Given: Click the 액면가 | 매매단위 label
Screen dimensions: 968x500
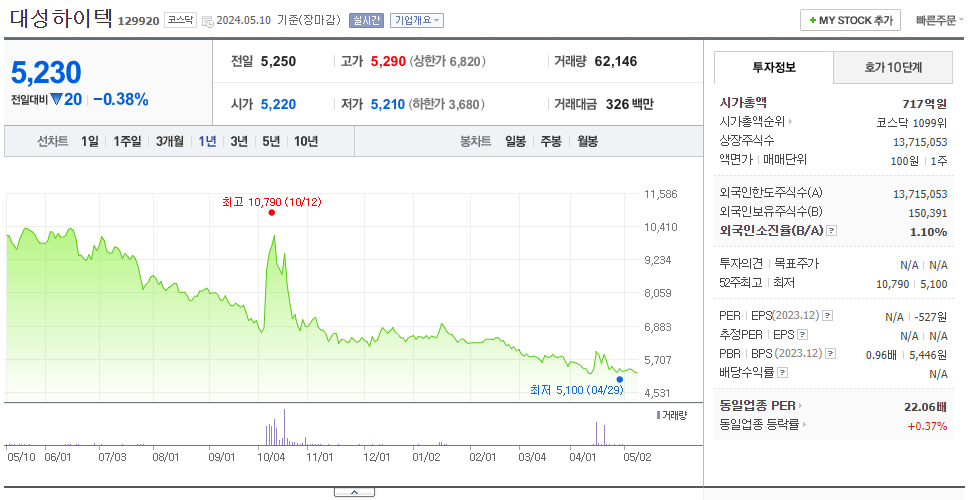Looking at the screenshot, I should click(x=764, y=160).
